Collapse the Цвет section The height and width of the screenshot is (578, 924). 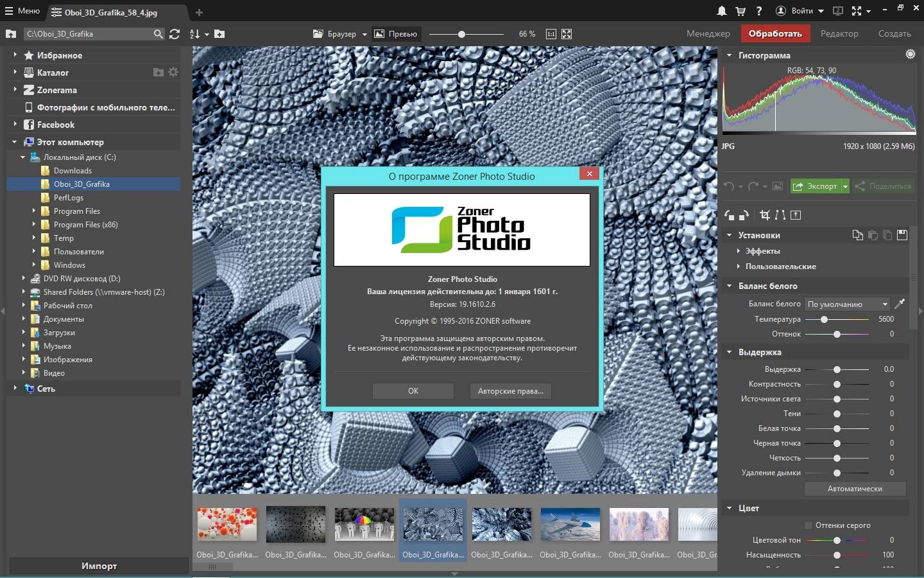[729, 508]
